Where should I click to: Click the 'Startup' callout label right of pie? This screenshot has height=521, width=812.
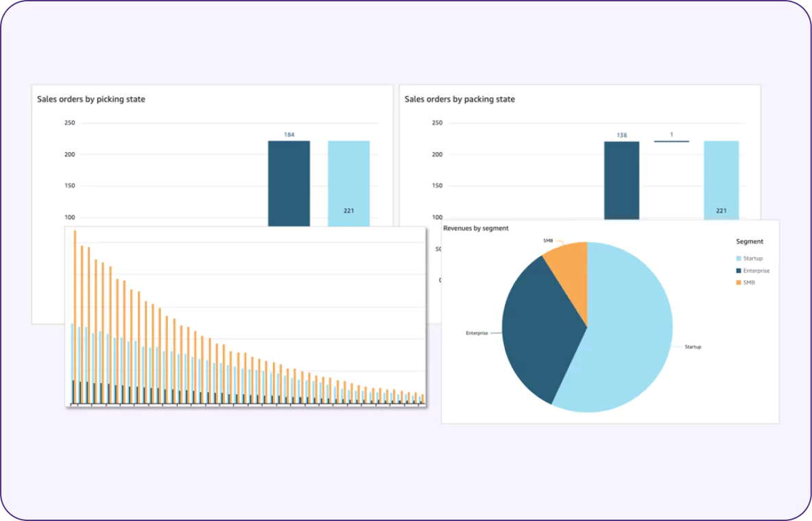coord(693,347)
